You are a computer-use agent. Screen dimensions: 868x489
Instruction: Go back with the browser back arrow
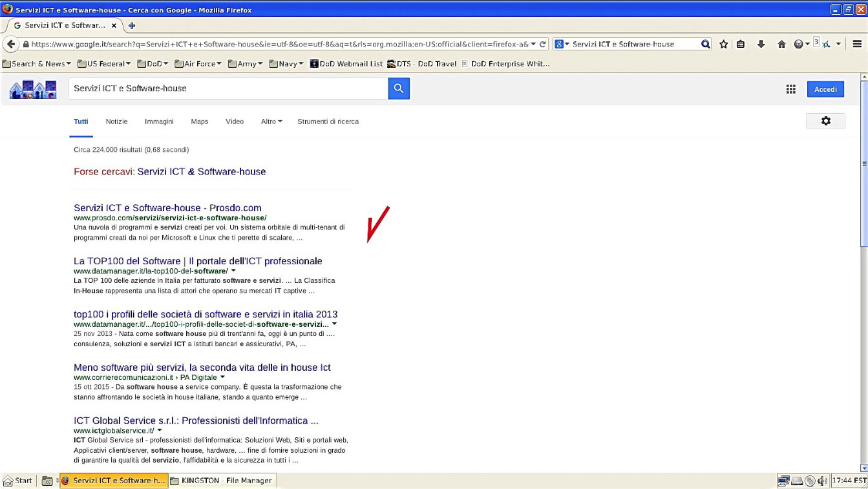[x=10, y=44]
